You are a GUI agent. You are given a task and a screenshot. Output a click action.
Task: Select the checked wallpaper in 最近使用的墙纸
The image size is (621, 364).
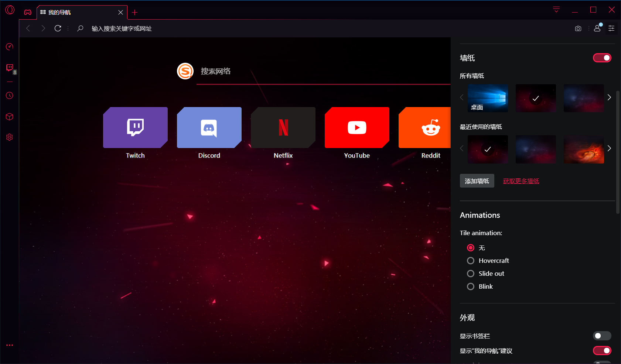point(488,149)
